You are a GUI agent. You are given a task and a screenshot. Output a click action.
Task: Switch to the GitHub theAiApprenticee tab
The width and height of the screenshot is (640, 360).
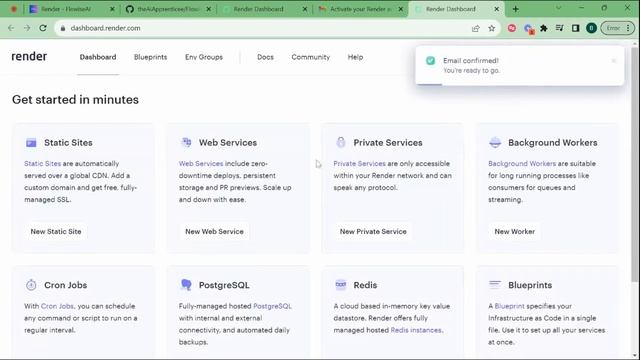coord(168,9)
